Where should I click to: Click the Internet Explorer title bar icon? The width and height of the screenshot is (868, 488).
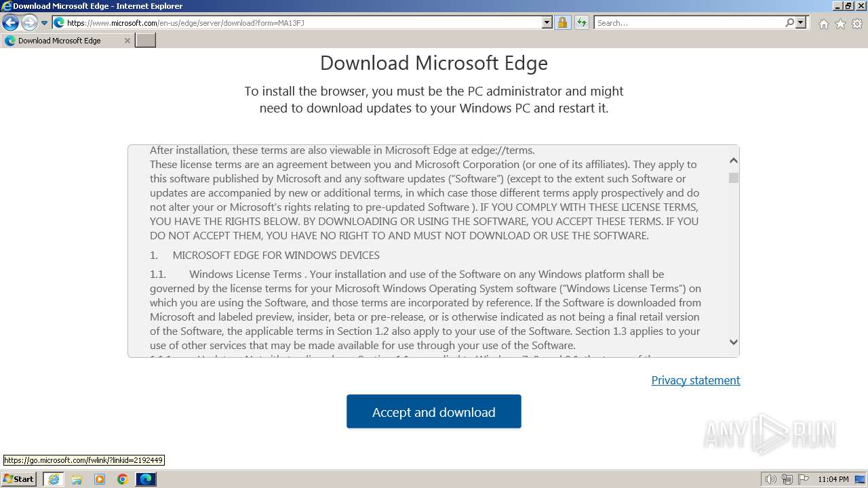click(6, 6)
